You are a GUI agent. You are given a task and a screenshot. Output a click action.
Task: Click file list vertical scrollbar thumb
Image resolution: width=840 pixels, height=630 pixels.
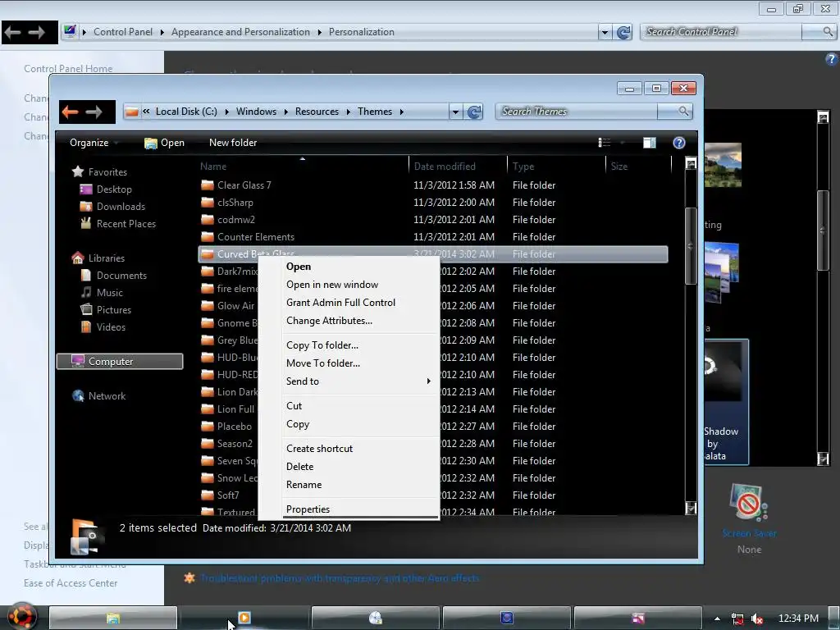point(691,246)
